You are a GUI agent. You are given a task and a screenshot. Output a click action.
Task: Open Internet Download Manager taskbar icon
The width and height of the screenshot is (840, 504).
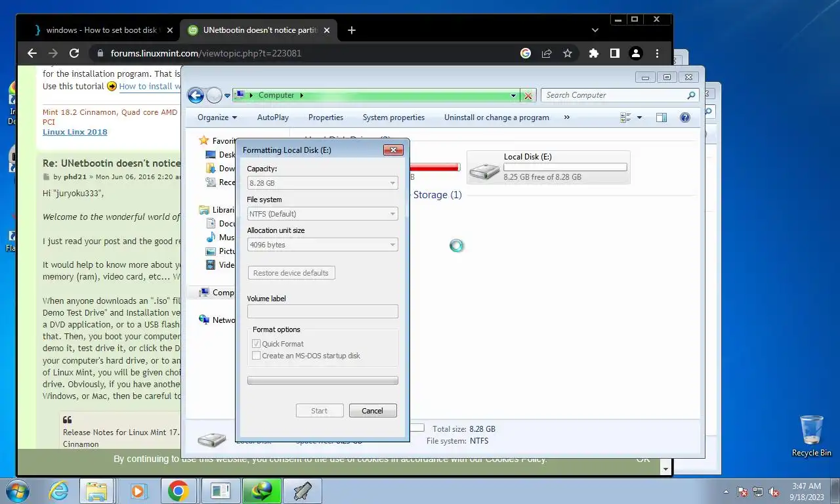(261, 491)
